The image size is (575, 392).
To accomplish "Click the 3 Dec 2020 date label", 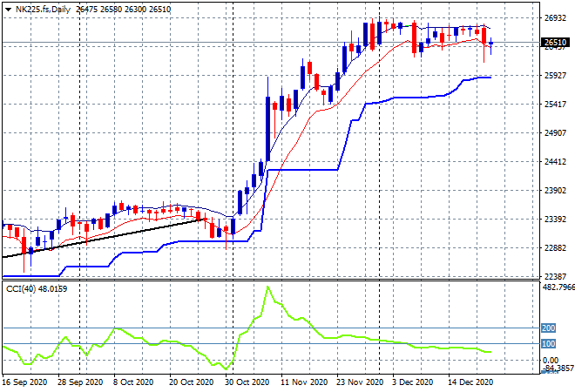I will 413,382.
